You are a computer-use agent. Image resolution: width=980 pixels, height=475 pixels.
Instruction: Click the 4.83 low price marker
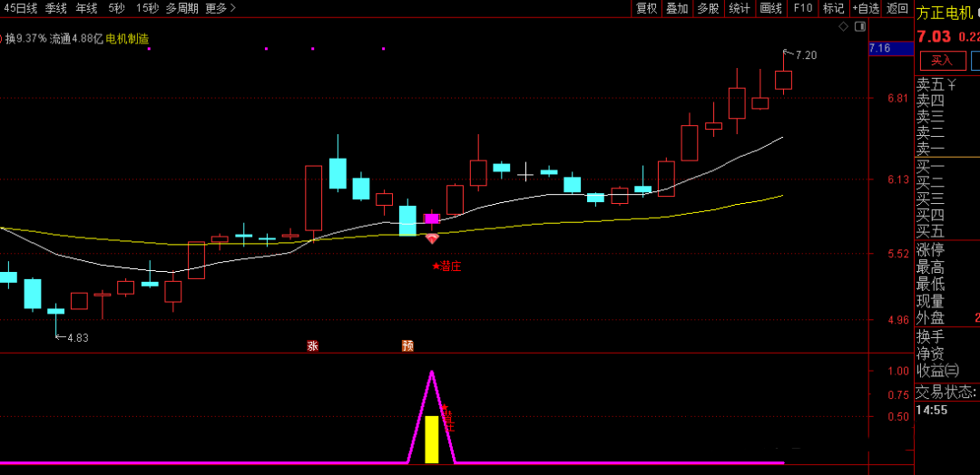(x=77, y=337)
